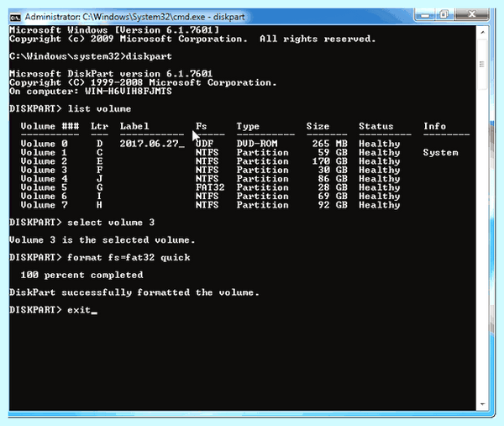Close the diskpart command window
Viewport: 504px width, 426px height.
coord(471,14)
